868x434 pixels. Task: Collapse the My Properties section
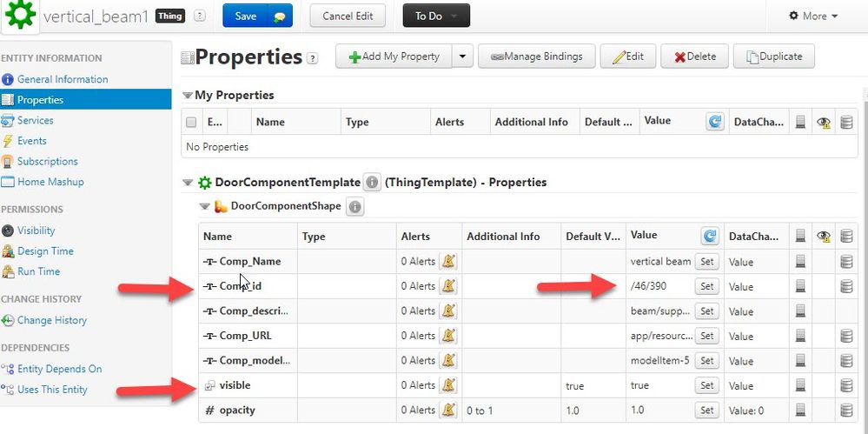pos(188,96)
